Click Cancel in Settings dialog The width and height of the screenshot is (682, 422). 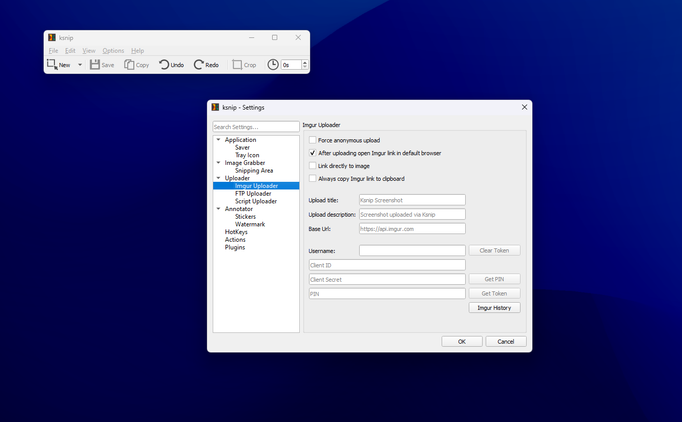click(x=506, y=342)
